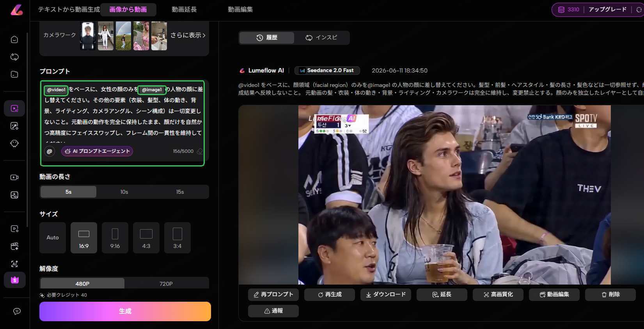644x329 pixels.
Task: Select the first camera work thumbnail
Action: [x=88, y=36]
